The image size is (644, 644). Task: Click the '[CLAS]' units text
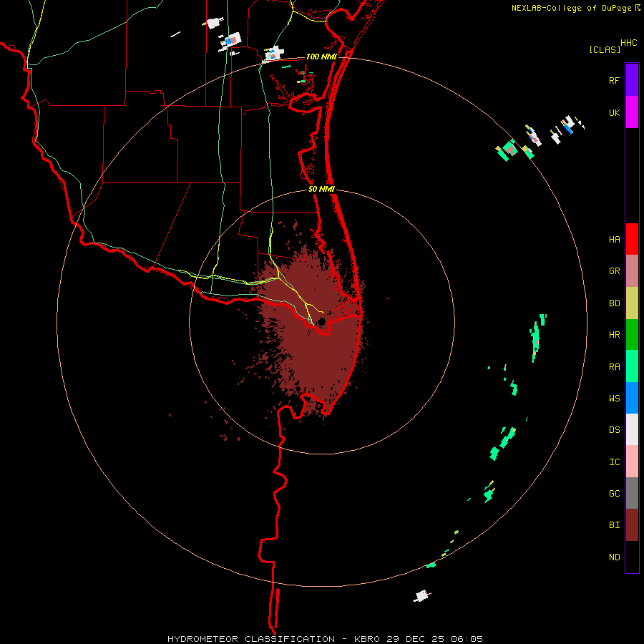605,49
